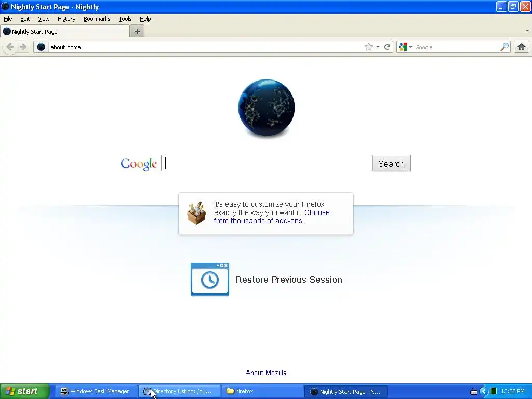Go to the home page via house icon
Image resolution: width=532 pixels, height=399 pixels.
click(522, 47)
